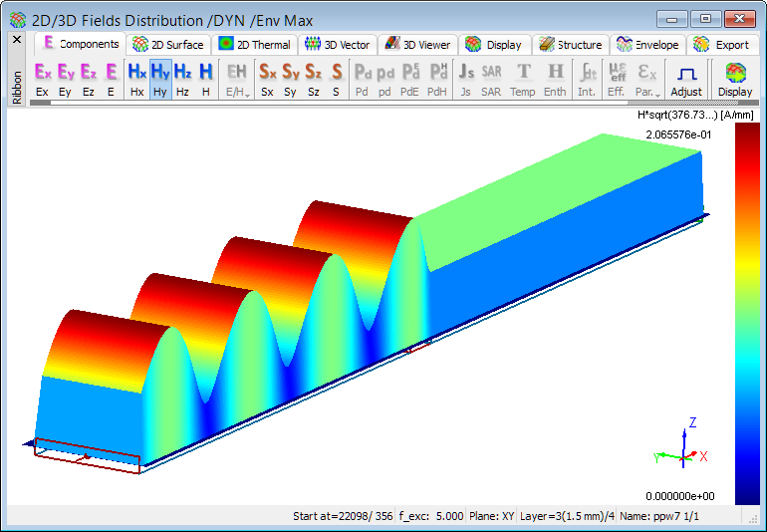Select the Ez field component icon
Image resolution: width=767 pixels, height=532 pixels.
88,78
